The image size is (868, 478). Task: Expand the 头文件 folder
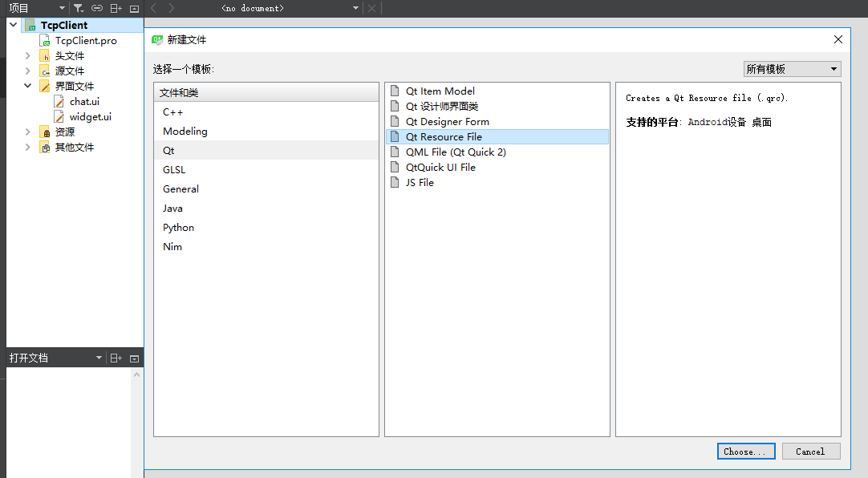click(x=27, y=56)
